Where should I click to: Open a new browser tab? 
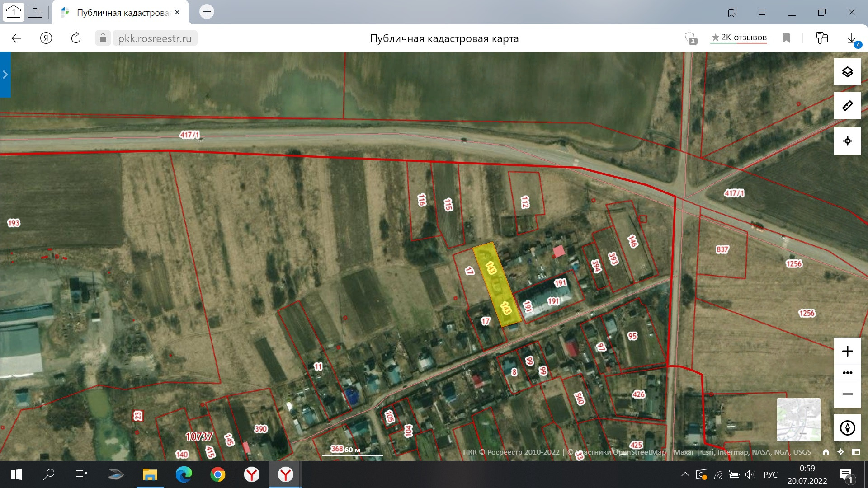(207, 12)
